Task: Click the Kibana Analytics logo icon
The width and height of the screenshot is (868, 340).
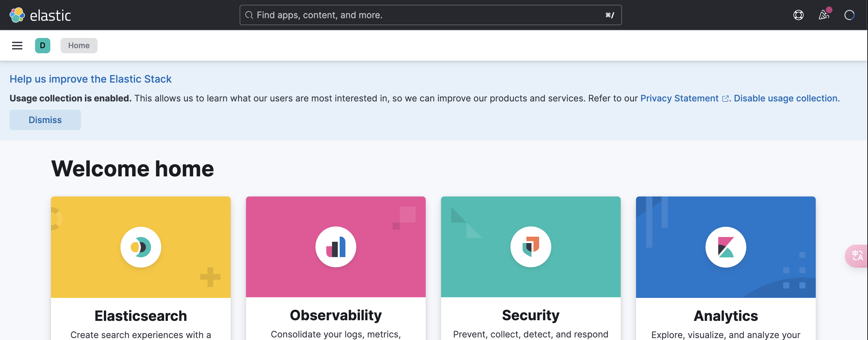Action: click(x=726, y=247)
